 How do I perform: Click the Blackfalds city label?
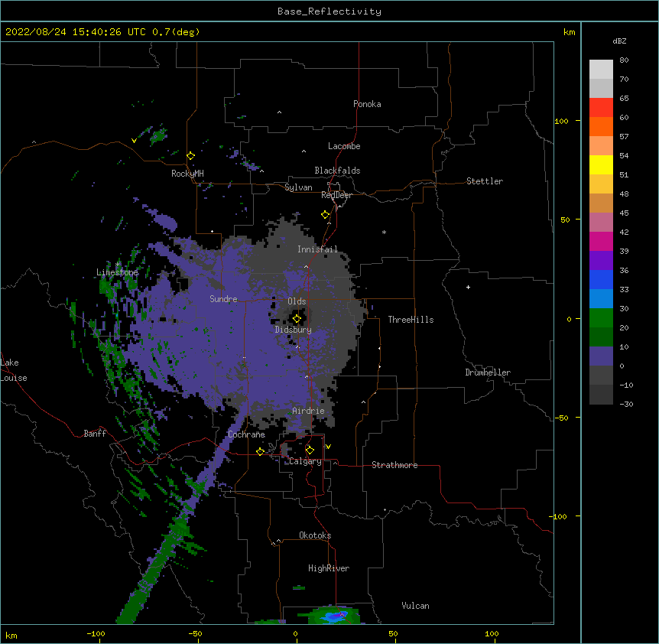click(337, 171)
